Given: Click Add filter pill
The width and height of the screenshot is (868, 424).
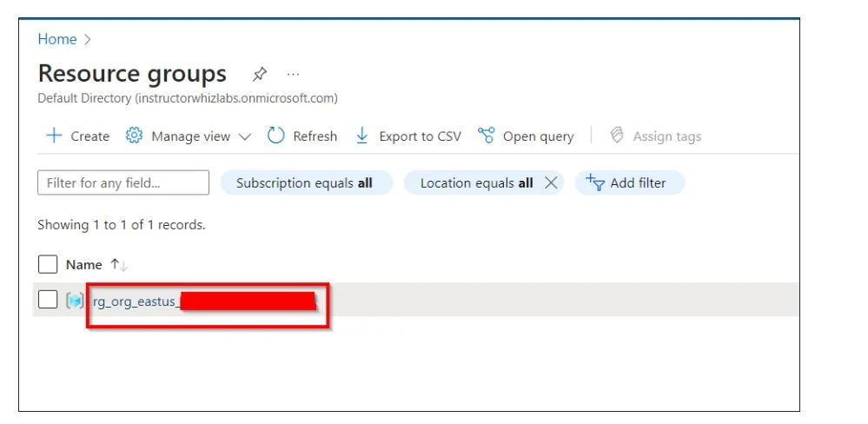Looking at the screenshot, I should click(629, 182).
